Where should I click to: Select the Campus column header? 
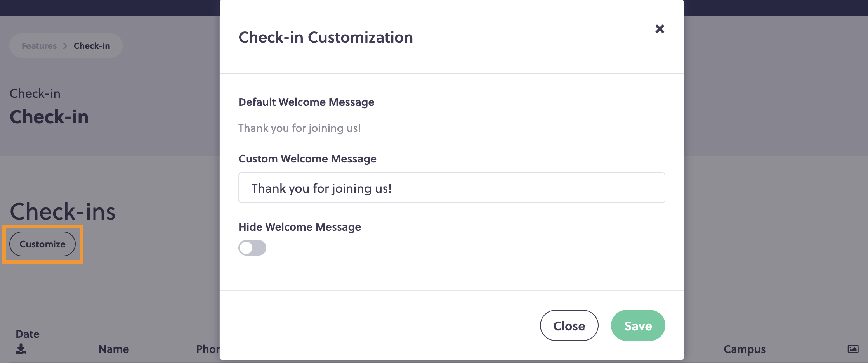pos(744,349)
